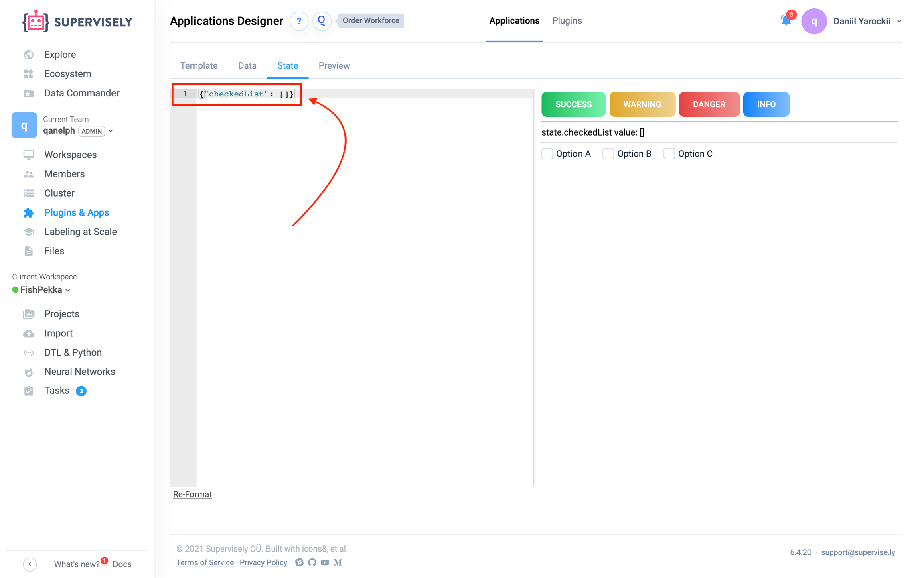Enable the Option B checkbox

click(x=608, y=154)
